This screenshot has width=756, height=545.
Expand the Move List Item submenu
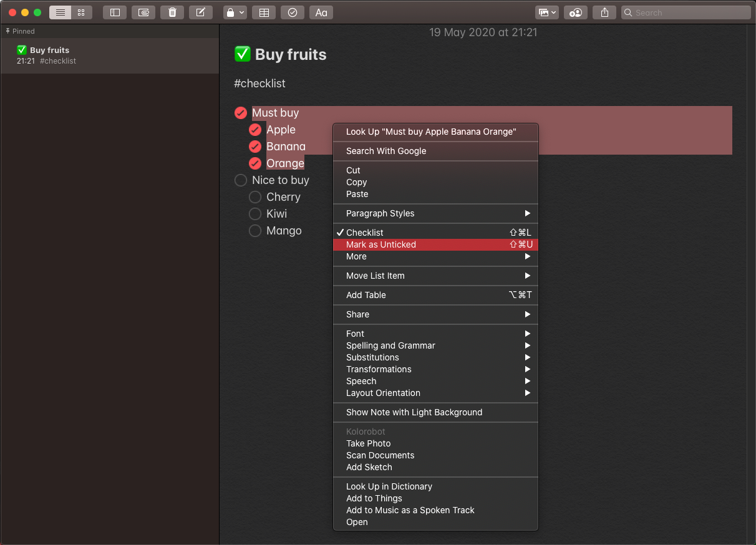pos(435,276)
